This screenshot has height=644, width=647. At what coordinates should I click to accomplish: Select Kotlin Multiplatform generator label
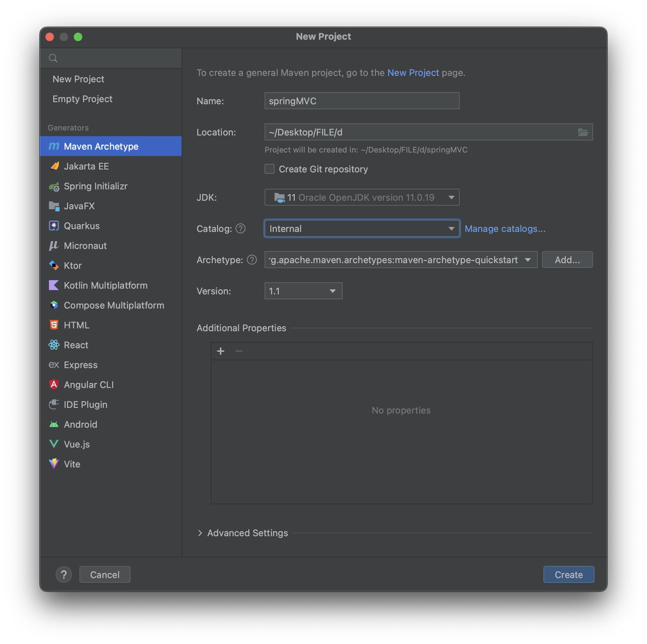[105, 285]
